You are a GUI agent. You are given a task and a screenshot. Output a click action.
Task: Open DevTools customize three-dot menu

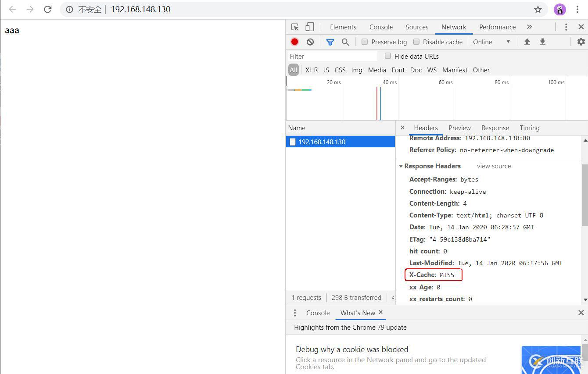pos(566,27)
